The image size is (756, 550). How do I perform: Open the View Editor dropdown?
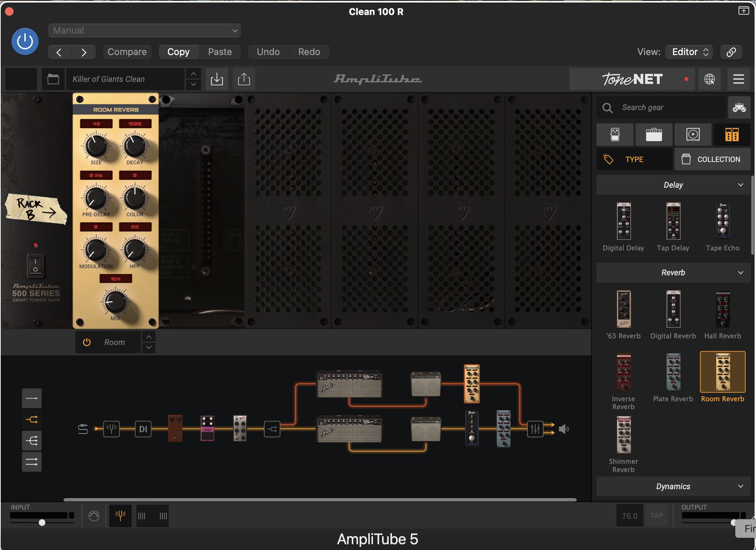[x=689, y=52]
